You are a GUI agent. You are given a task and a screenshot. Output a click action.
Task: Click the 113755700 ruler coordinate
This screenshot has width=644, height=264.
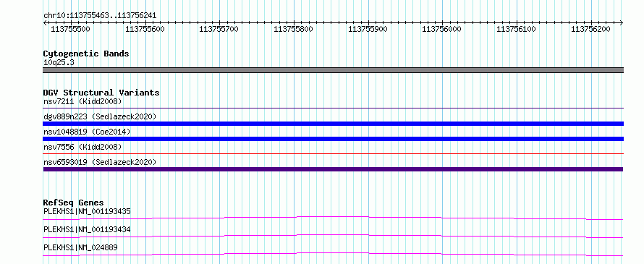pyautogui.click(x=219, y=29)
